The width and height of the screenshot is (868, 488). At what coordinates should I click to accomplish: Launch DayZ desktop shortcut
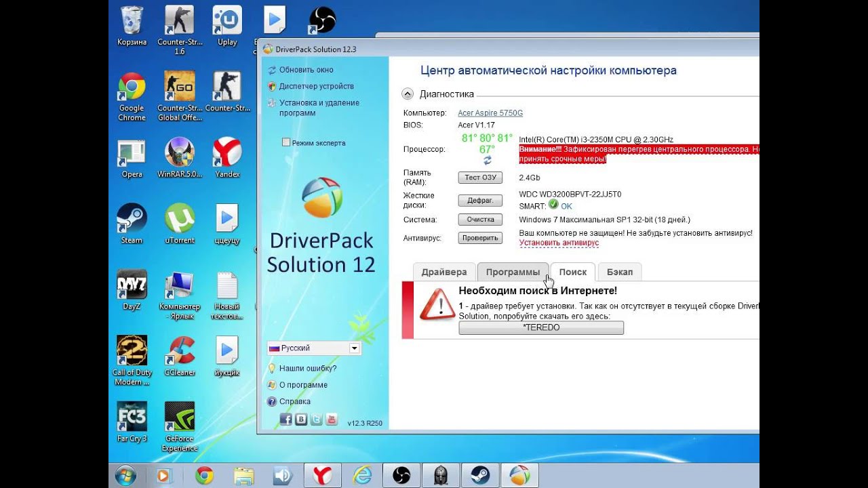[132, 290]
